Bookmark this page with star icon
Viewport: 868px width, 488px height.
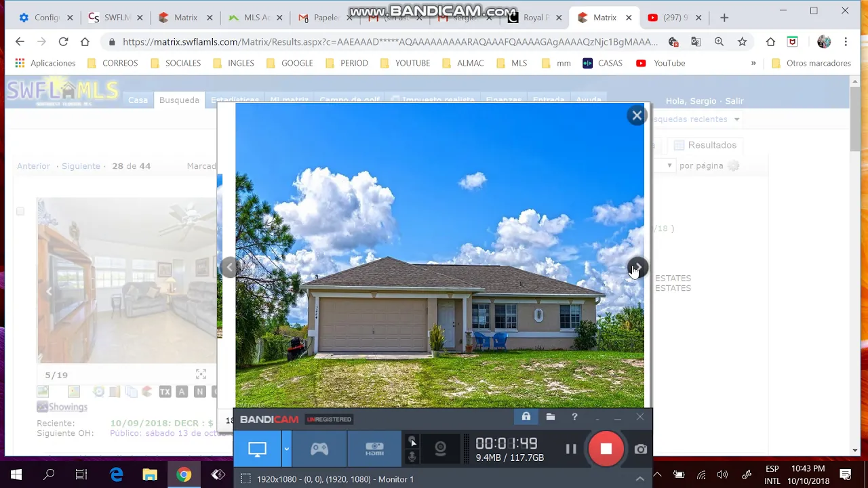[743, 42]
